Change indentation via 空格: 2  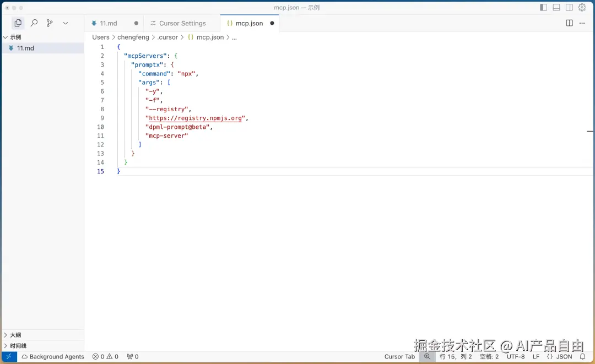[x=489, y=357]
